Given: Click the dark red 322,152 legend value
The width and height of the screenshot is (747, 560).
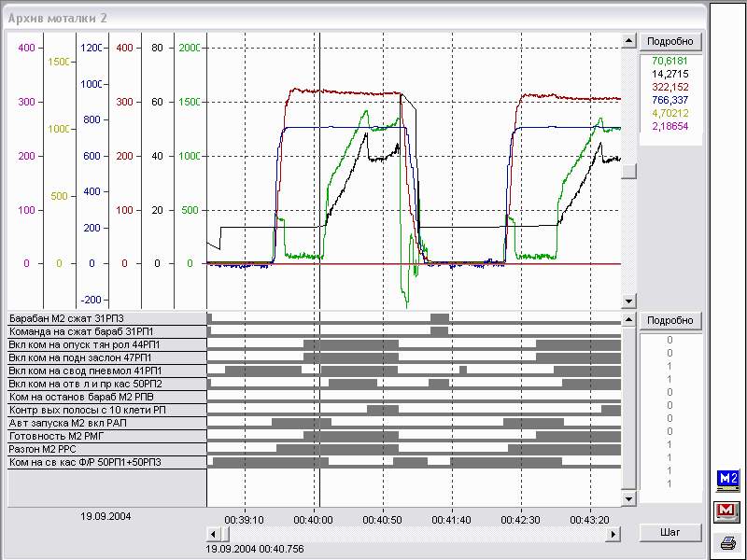Looking at the screenshot, I should pos(670,87).
